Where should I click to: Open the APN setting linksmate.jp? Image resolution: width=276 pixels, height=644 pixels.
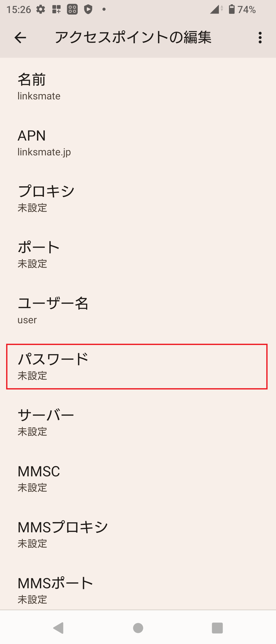click(138, 142)
